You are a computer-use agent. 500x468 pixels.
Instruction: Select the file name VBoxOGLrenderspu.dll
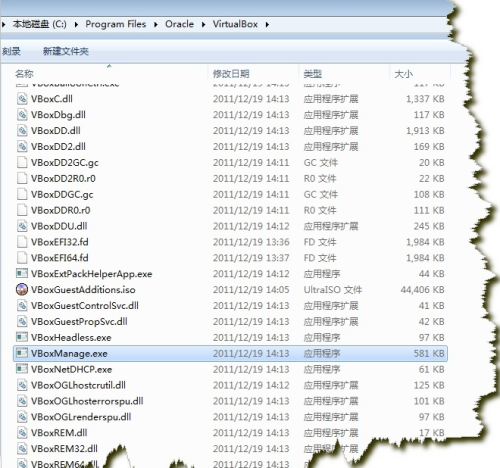[81, 417]
